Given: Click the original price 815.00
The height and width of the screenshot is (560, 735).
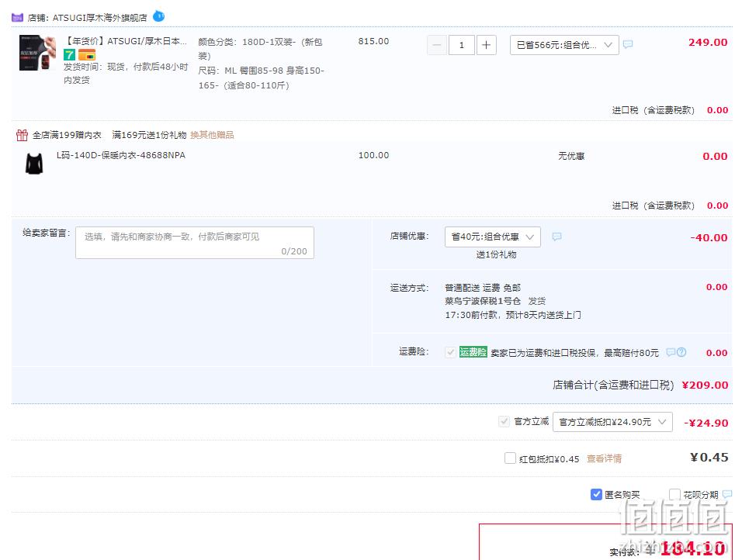Looking at the screenshot, I should coord(373,41).
